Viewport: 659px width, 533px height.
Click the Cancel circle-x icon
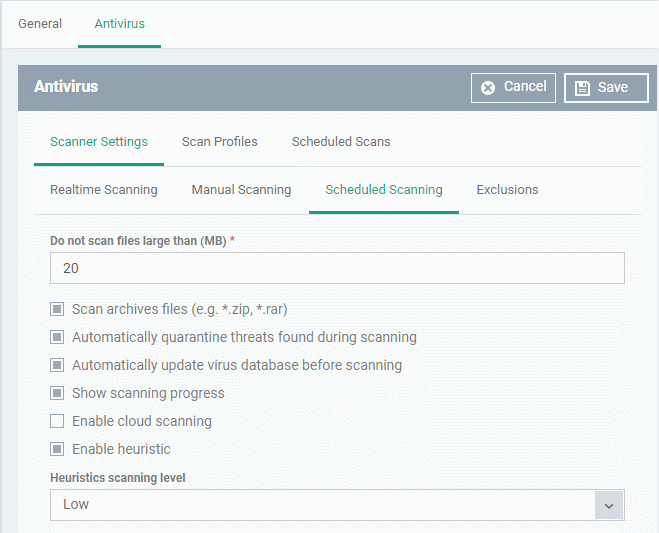click(x=488, y=88)
